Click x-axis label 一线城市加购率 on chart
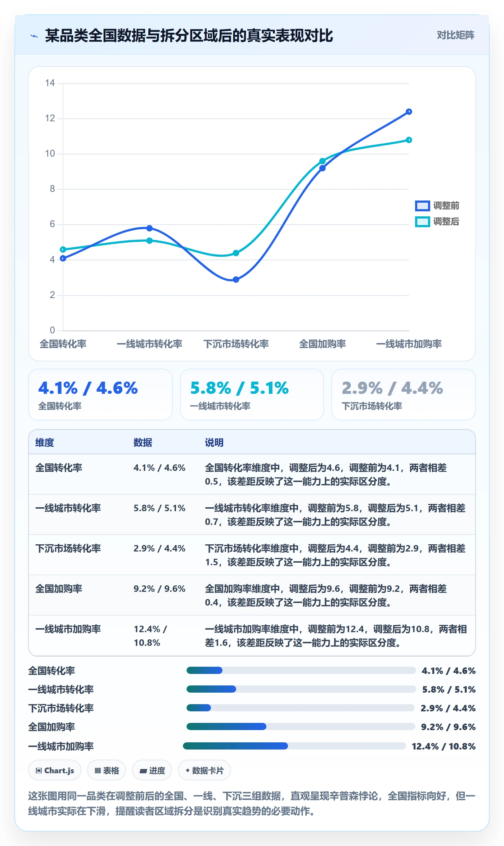The height and width of the screenshot is (846, 504). pos(409,344)
